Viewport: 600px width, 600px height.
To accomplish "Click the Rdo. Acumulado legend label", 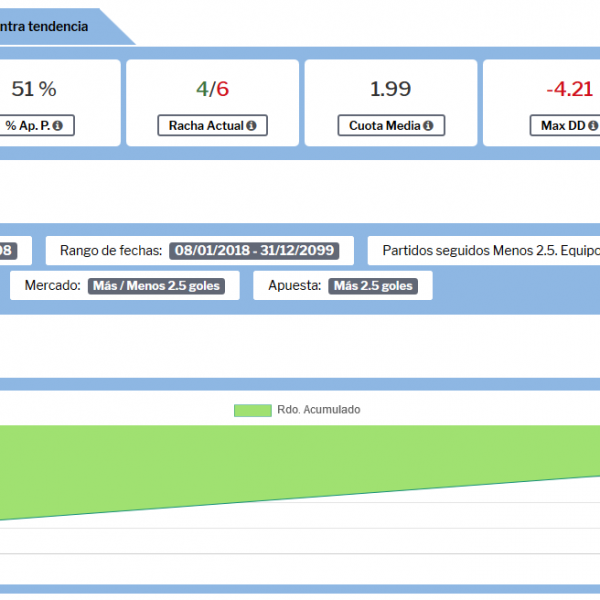I will point(319,410).
